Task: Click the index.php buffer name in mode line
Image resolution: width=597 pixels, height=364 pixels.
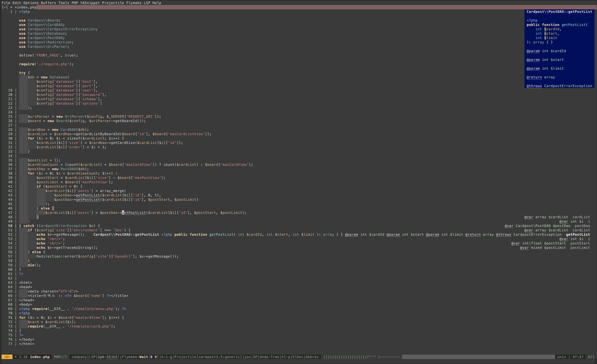Action: coord(40,357)
